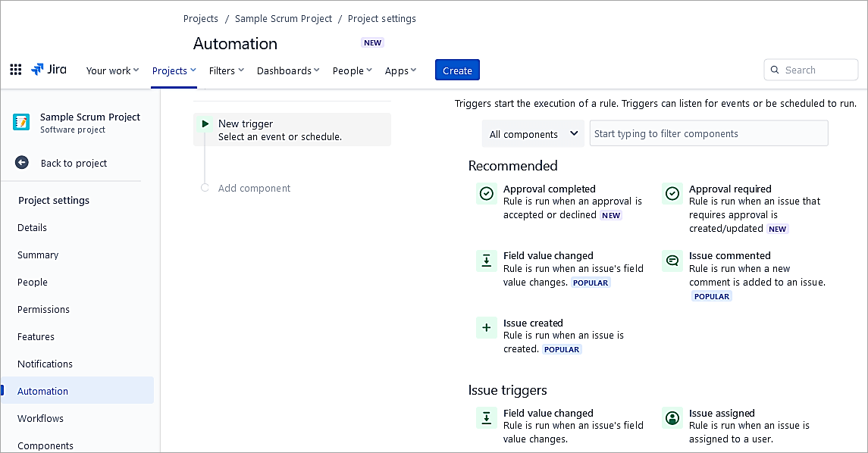
Task: Expand the All components dropdown
Action: click(x=533, y=134)
